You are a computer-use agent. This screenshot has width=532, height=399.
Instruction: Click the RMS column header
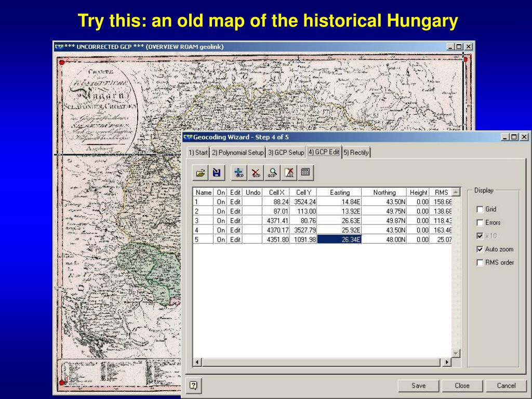[x=441, y=192]
